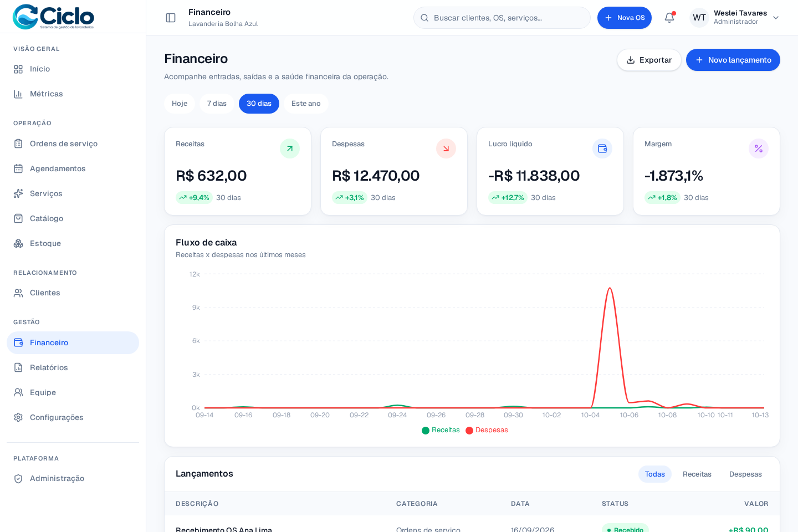
Task: Open Agendamentos page
Action: point(73,169)
